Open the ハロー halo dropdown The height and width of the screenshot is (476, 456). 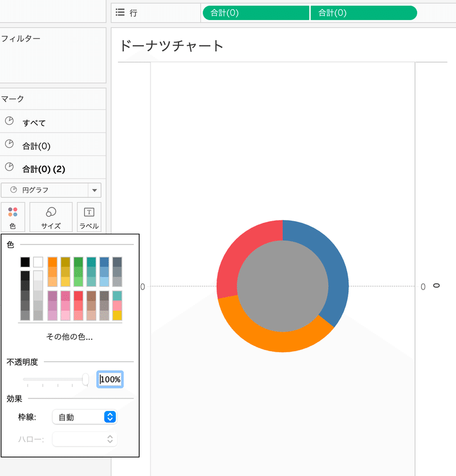[x=85, y=440]
